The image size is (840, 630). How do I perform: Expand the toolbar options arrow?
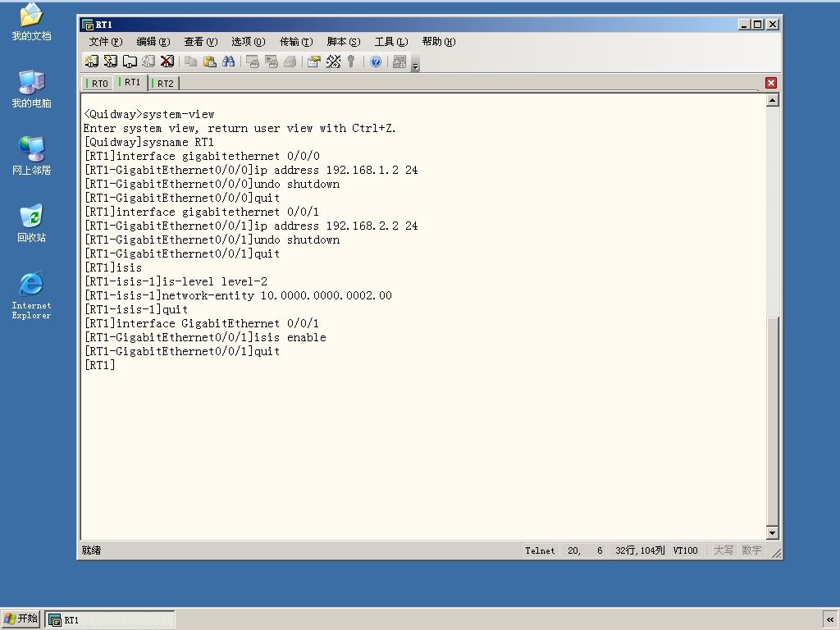[x=415, y=63]
